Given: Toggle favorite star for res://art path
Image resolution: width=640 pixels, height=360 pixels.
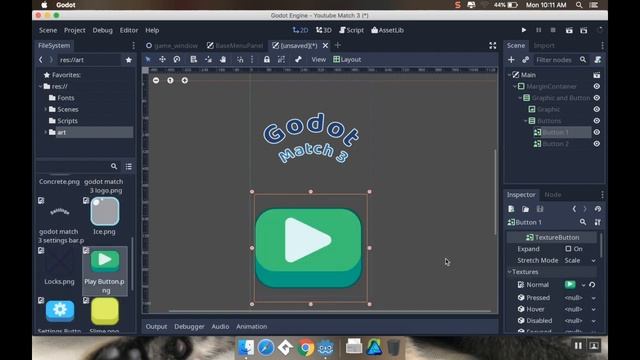Looking at the screenshot, I should click(129, 60).
